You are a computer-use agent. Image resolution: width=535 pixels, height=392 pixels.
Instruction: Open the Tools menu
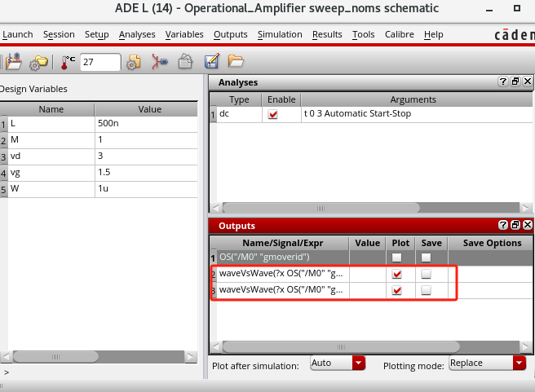364,34
